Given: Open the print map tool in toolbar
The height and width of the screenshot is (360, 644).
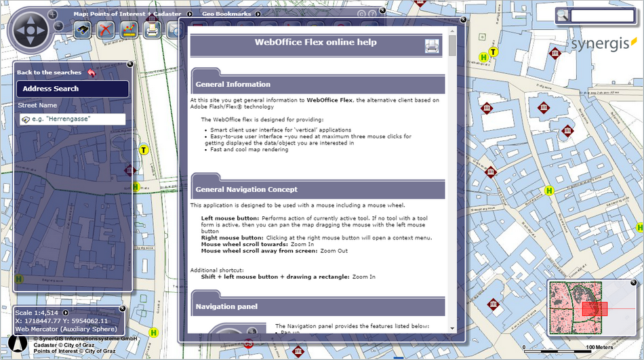Looking at the screenshot, I should [152, 30].
